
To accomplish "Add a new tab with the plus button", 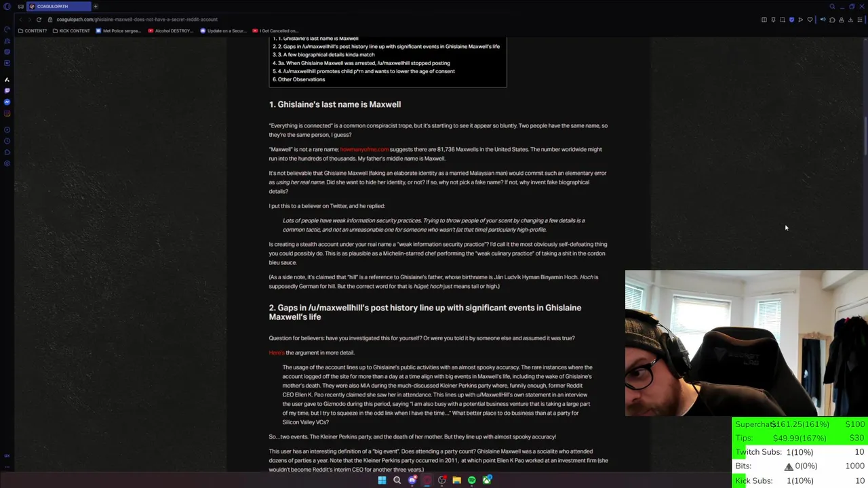I will (x=96, y=6).
